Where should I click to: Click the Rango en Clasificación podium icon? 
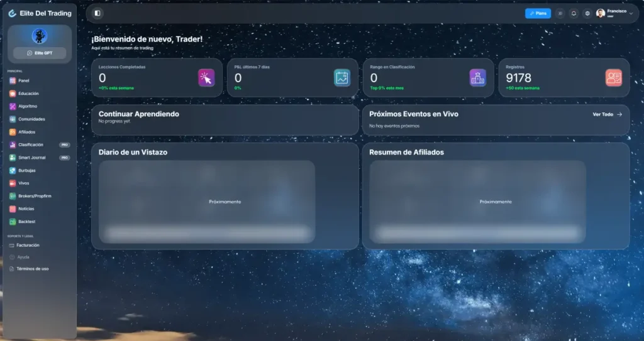pyautogui.click(x=478, y=77)
